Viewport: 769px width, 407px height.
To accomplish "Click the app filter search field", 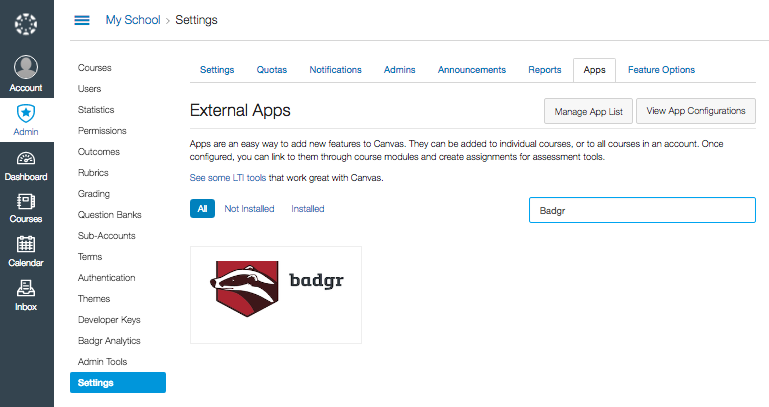I will [641, 211].
